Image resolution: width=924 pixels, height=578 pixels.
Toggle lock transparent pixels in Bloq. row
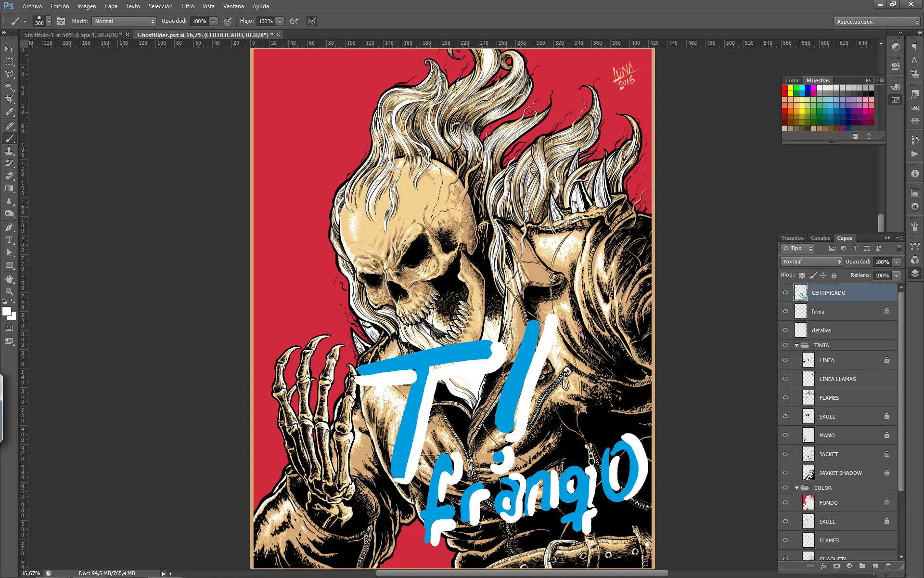click(x=802, y=276)
